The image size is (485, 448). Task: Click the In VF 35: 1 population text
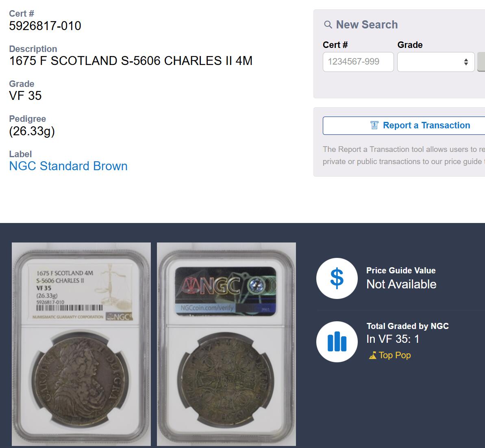pos(392,339)
